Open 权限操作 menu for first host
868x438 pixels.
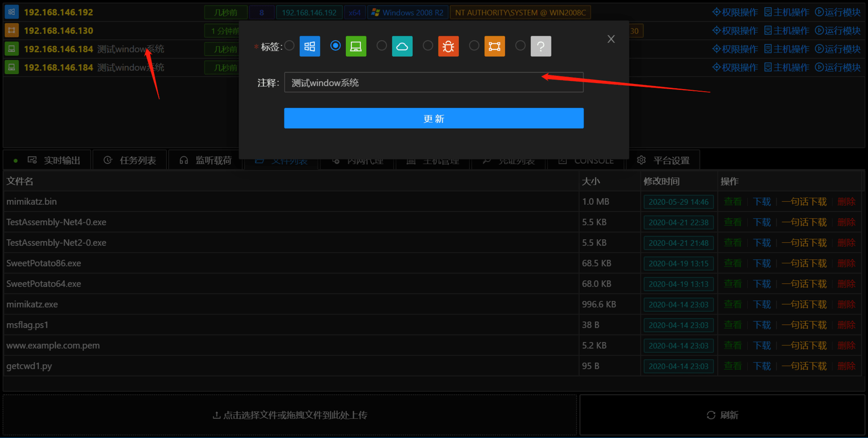click(x=735, y=12)
